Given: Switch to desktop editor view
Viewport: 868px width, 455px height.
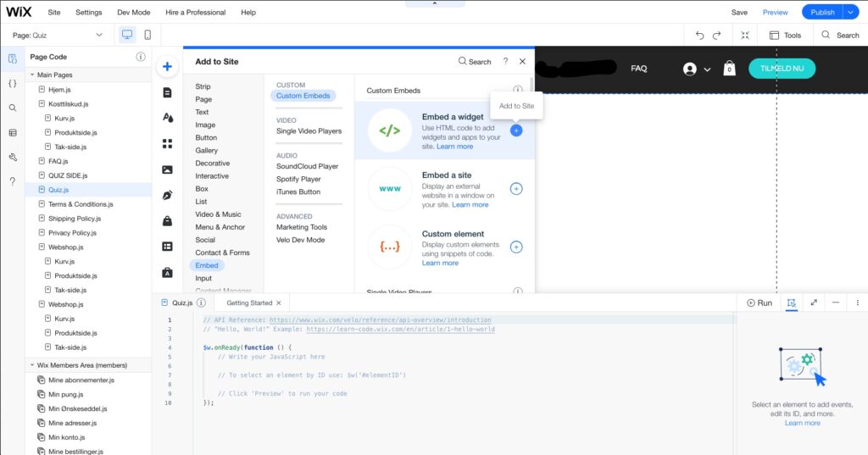Looking at the screenshot, I should click(127, 35).
